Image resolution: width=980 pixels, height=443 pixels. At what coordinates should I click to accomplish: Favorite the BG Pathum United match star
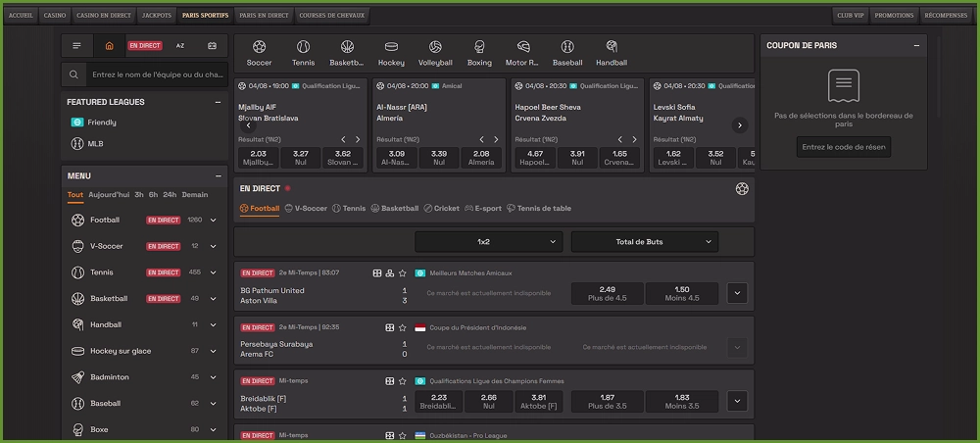pos(403,273)
